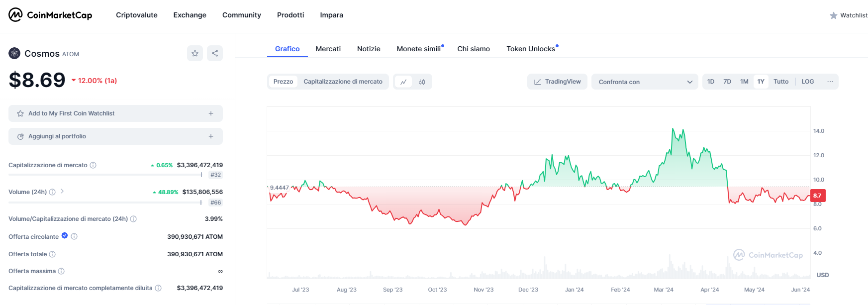Star Cosmos as a favorite
This screenshot has width=868, height=305.
(x=195, y=53)
